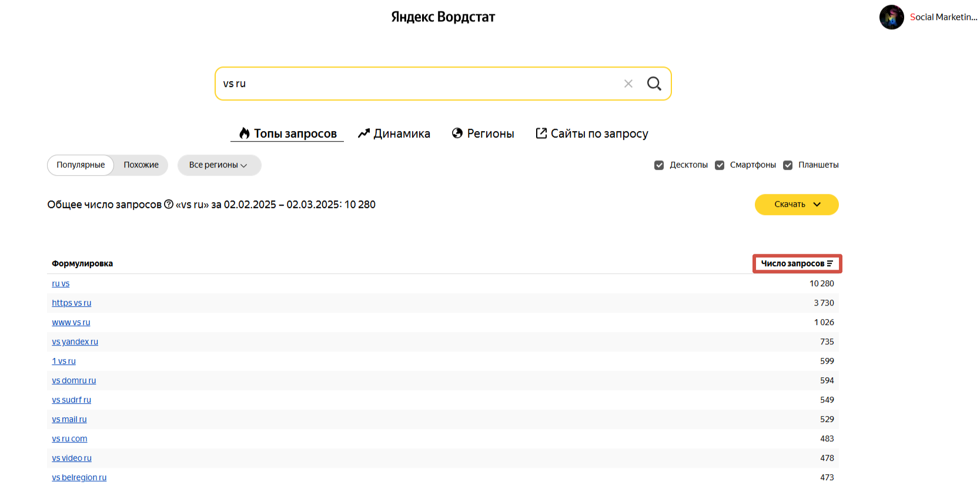Uncheck the Десктопы checkbox
The image size is (980, 486).
[659, 165]
